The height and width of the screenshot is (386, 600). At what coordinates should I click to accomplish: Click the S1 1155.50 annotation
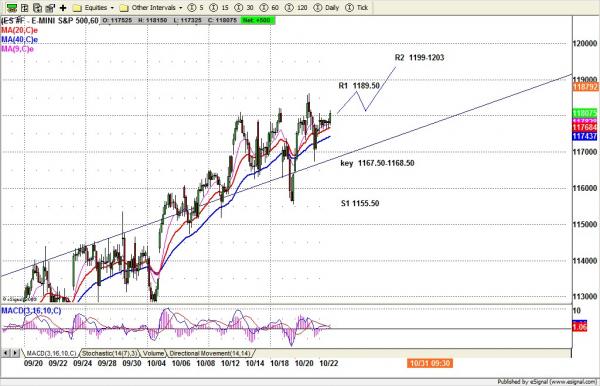360,204
